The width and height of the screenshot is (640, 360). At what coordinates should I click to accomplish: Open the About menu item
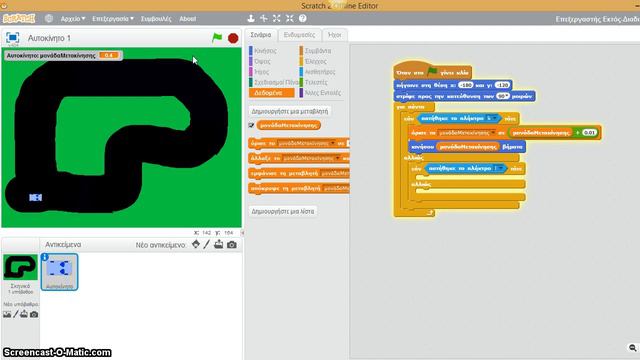(187, 19)
